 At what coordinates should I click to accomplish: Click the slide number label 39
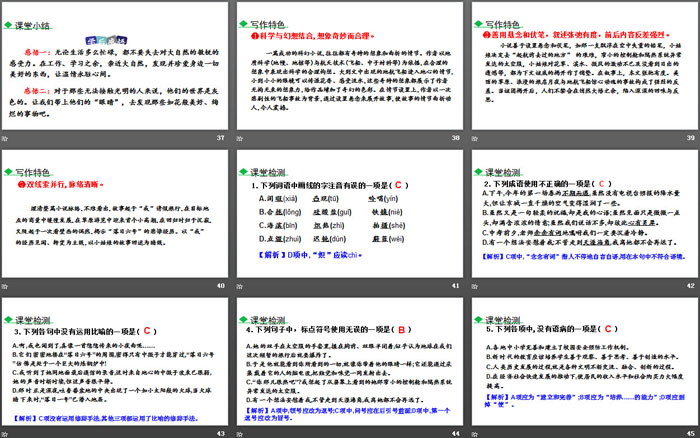click(x=691, y=138)
